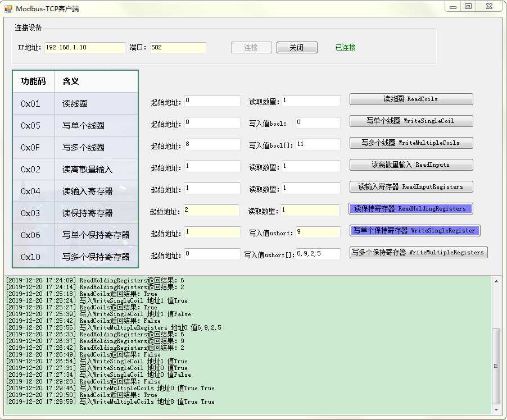Image resolution: width=507 pixels, height=420 pixels.
Task: Focus ReadInputRegisters 读取数量 input field
Action: coord(311,188)
